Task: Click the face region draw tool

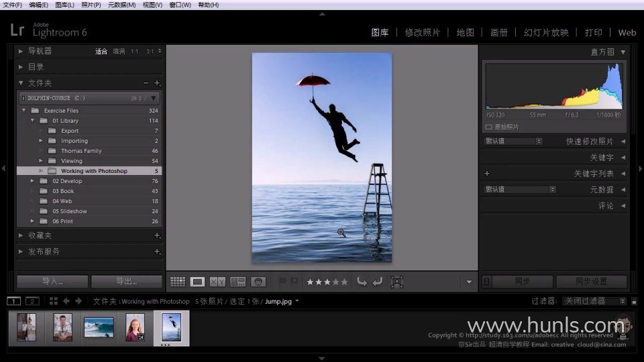Action: [x=396, y=282]
